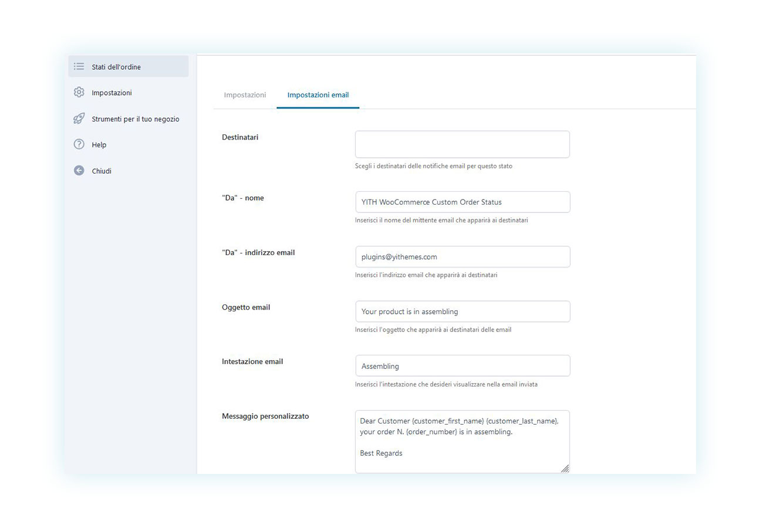
Task: Click the Intestazione email field
Action: pos(462,366)
